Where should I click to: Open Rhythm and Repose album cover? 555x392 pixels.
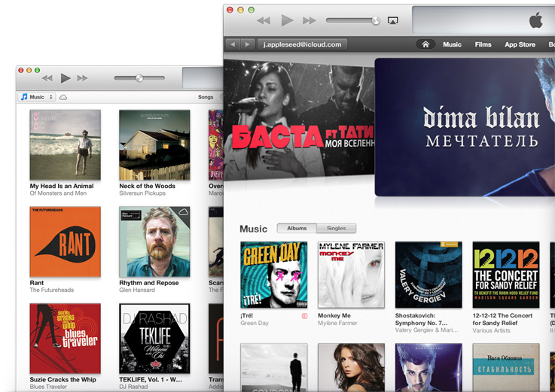[x=154, y=242]
